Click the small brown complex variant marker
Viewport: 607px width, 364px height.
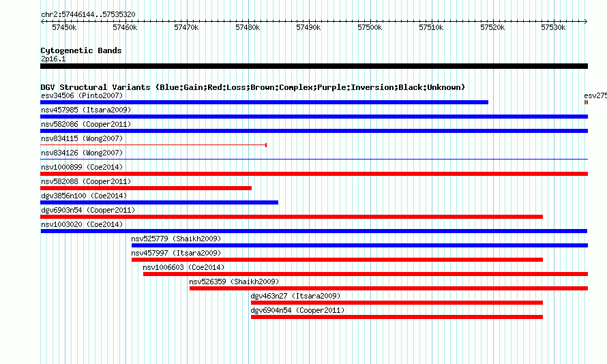[x=586, y=102]
